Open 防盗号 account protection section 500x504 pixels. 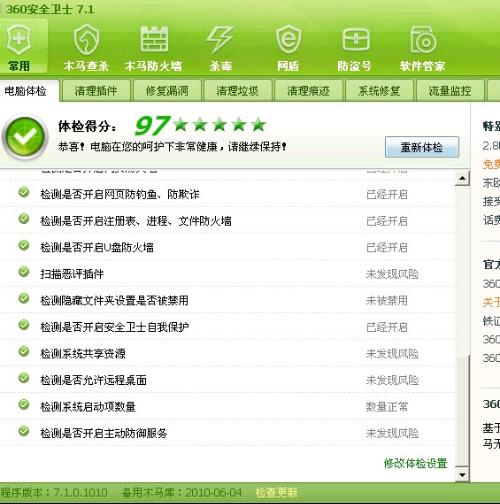click(x=355, y=48)
